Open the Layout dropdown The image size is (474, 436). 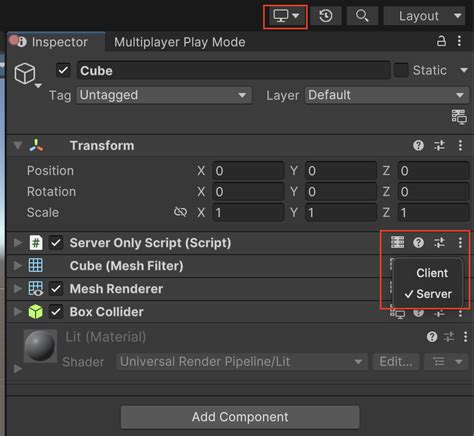point(424,16)
